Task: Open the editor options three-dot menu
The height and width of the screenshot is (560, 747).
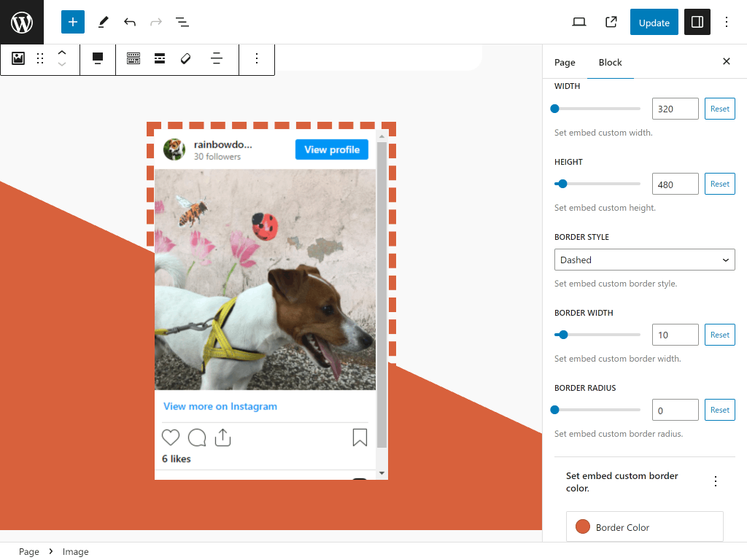Action: point(727,22)
